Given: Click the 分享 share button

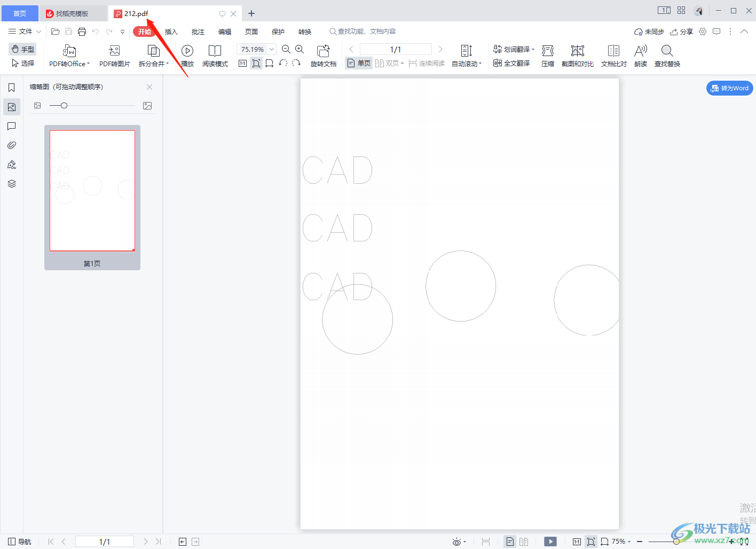Looking at the screenshot, I should (x=682, y=32).
